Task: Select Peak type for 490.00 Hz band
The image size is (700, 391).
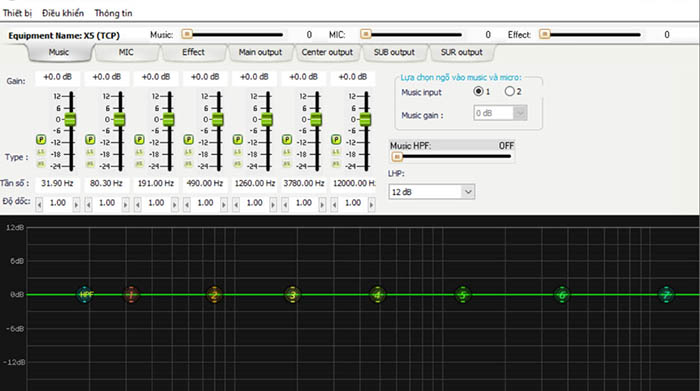Action: tap(188, 140)
